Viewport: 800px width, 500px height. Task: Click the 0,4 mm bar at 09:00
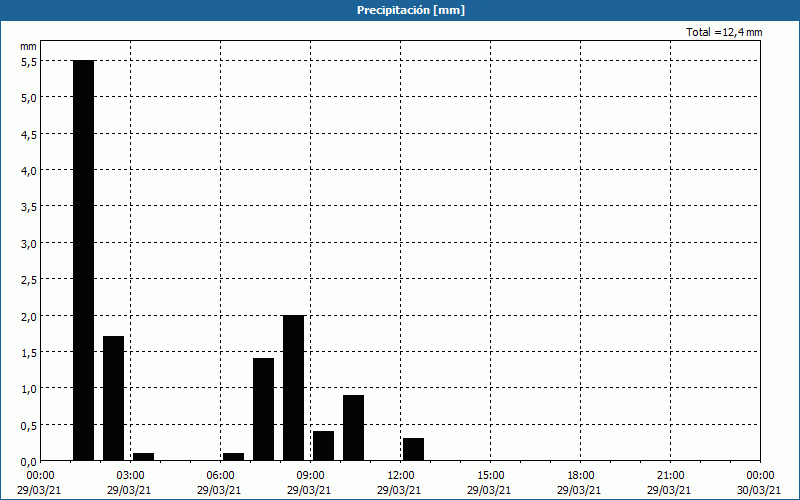pos(323,446)
